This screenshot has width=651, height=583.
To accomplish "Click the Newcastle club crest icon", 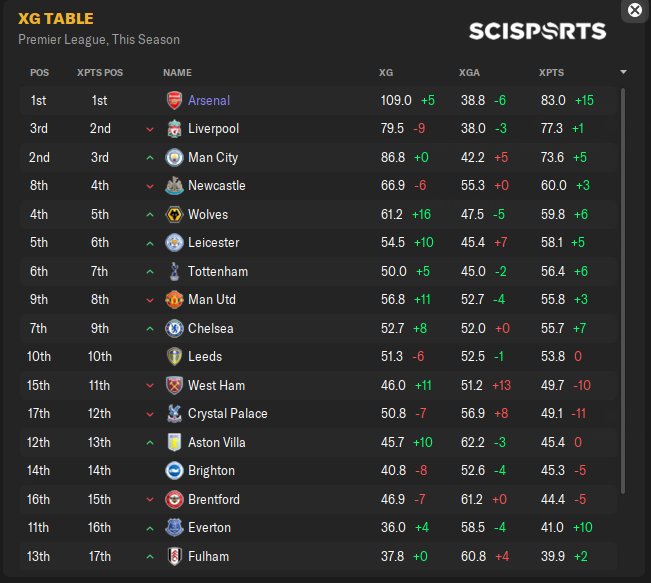I will (x=174, y=185).
